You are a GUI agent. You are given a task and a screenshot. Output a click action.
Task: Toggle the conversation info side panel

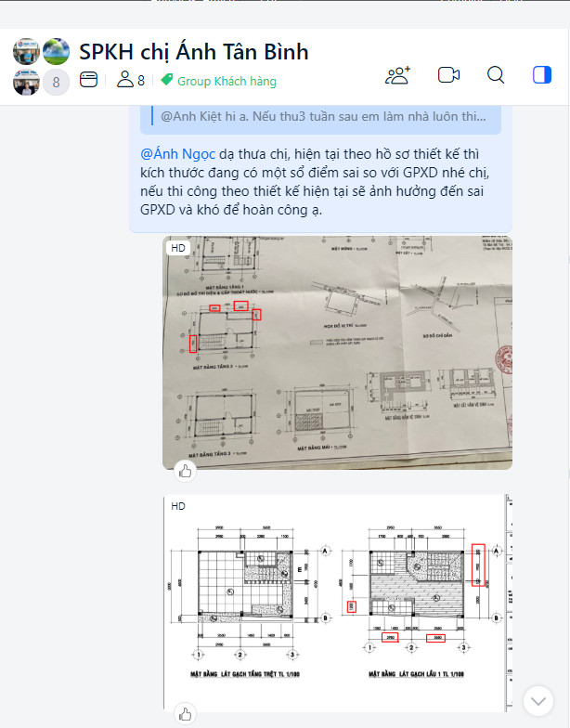[x=542, y=74]
